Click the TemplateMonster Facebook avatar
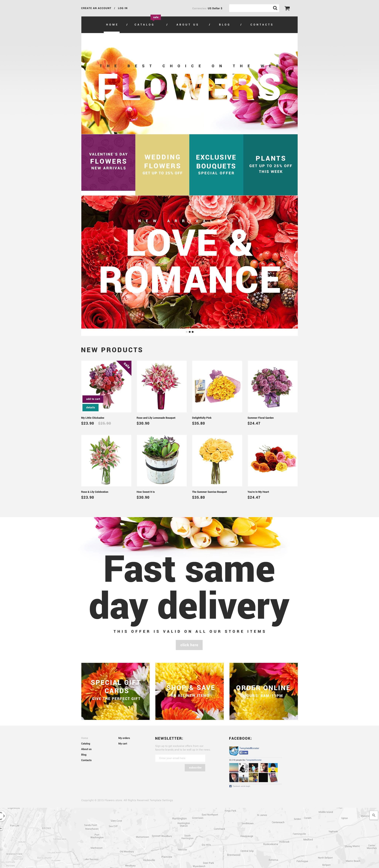 pyautogui.click(x=234, y=751)
